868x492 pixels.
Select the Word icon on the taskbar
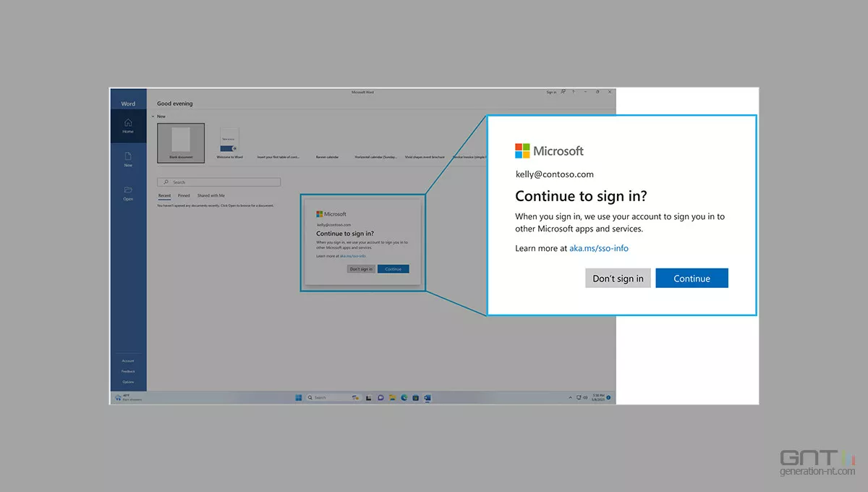(x=427, y=397)
